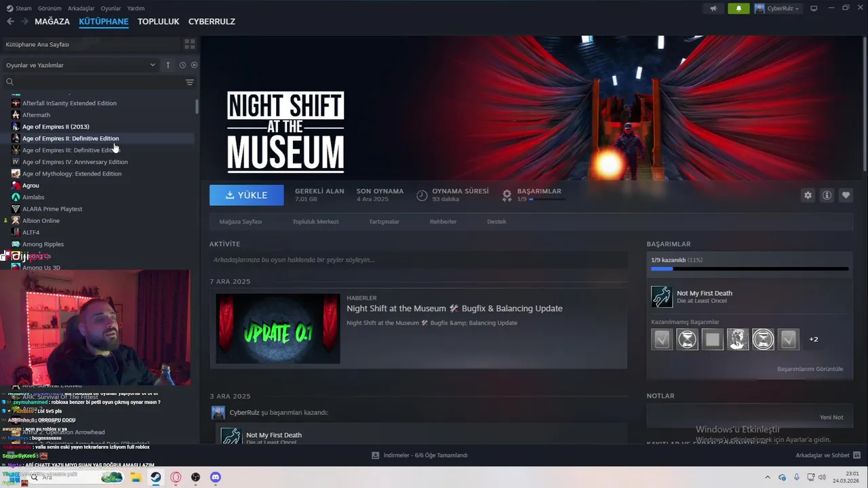This screenshot has width=868, height=488.
Task: Open the green notifications bell
Action: pyautogui.click(x=738, y=8)
